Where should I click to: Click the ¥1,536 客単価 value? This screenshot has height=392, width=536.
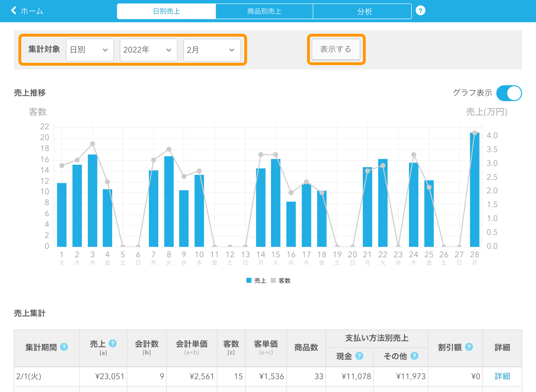pos(271,376)
